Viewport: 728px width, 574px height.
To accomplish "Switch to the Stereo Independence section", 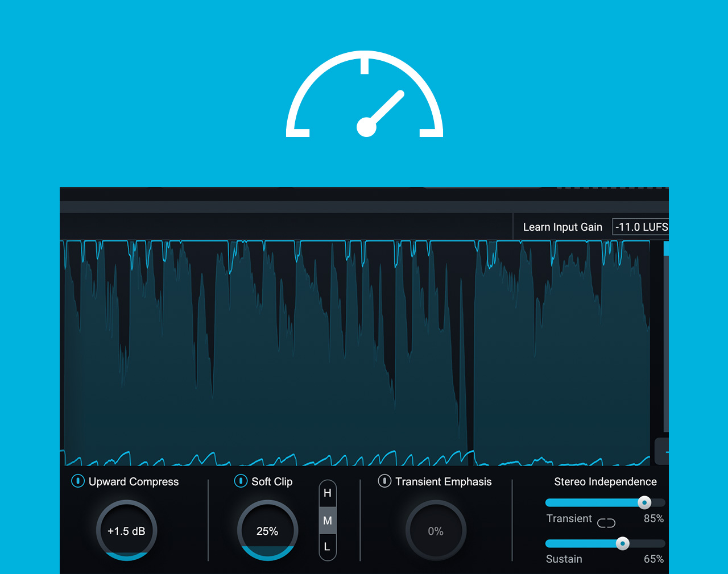I will pyautogui.click(x=605, y=481).
